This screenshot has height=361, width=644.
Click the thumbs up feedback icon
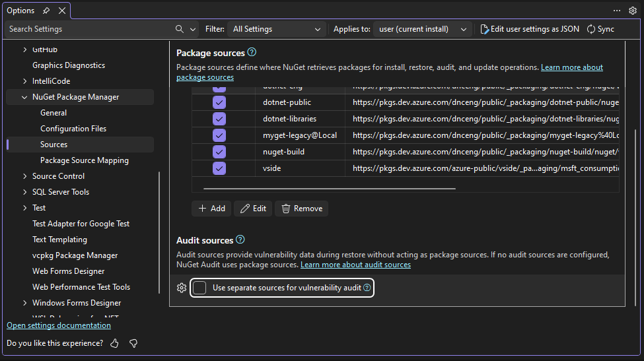click(x=115, y=343)
